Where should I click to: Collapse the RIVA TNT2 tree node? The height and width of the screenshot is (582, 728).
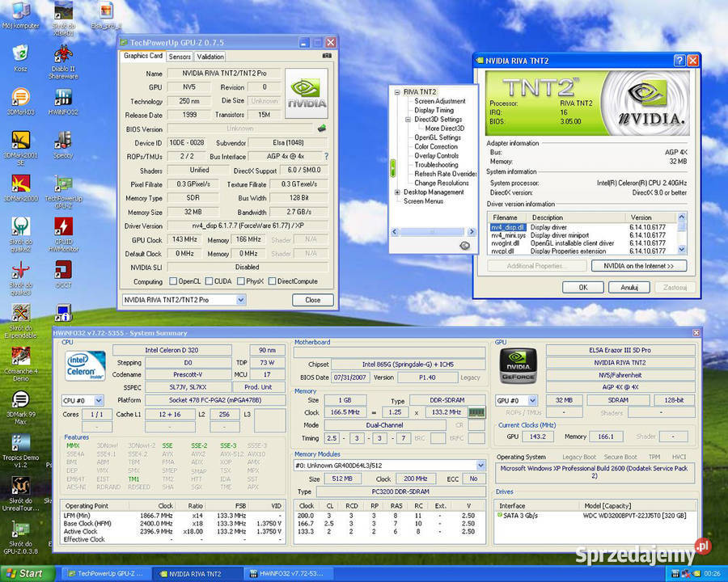pyautogui.click(x=397, y=92)
